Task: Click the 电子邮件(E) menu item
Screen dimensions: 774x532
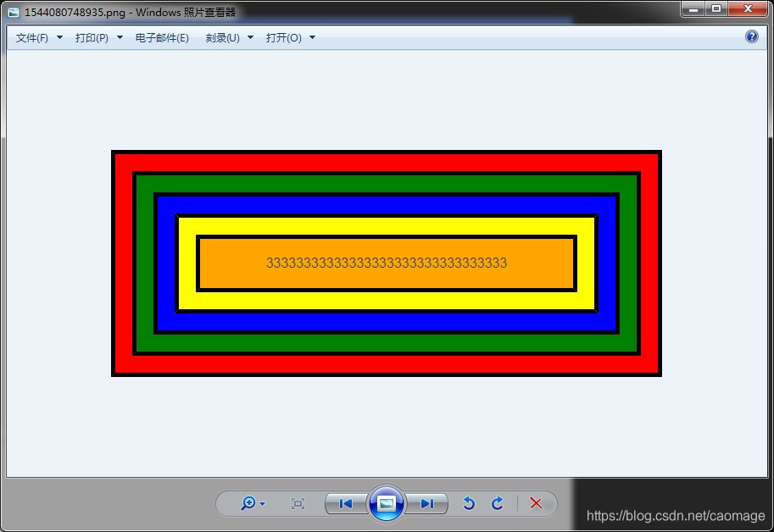Action: [x=162, y=38]
